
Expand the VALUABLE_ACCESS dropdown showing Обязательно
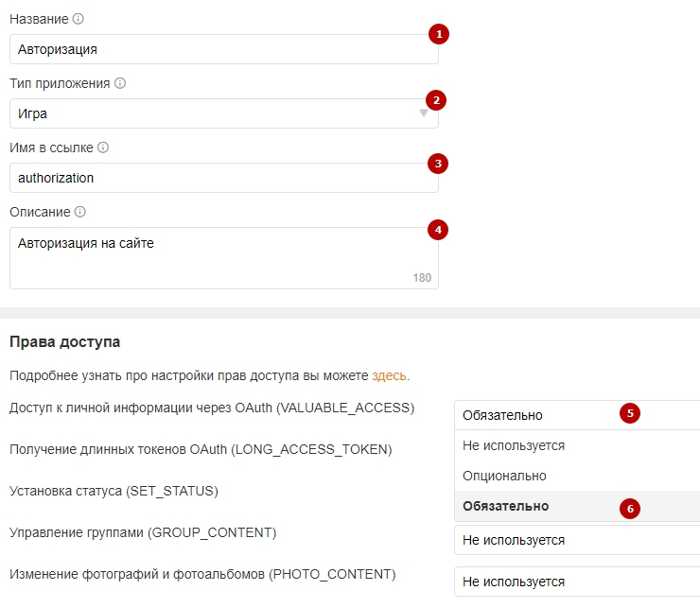click(575, 414)
